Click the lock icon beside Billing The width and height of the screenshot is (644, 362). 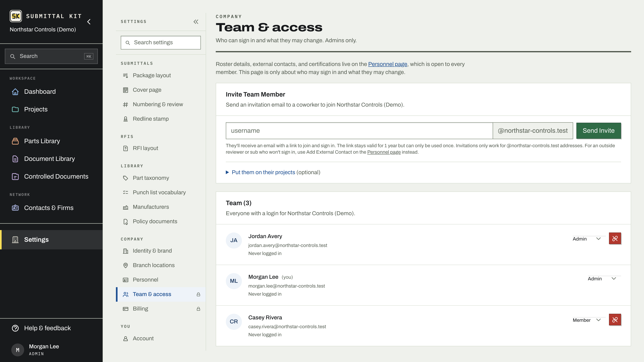tap(198, 309)
